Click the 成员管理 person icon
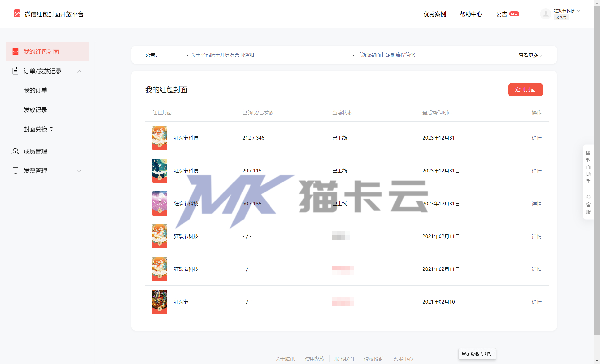 [x=15, y=151]
